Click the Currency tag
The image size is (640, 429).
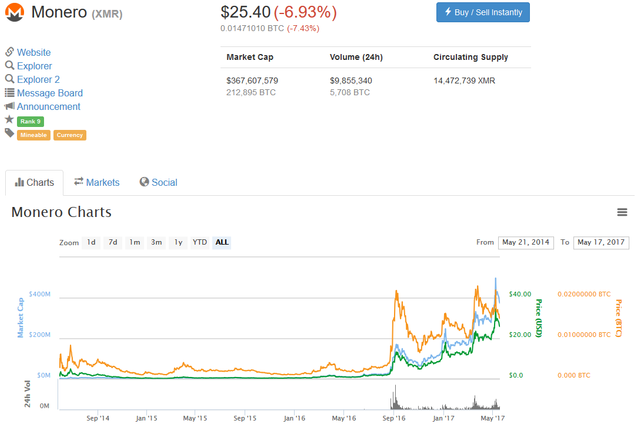click(x=70, y=135)
